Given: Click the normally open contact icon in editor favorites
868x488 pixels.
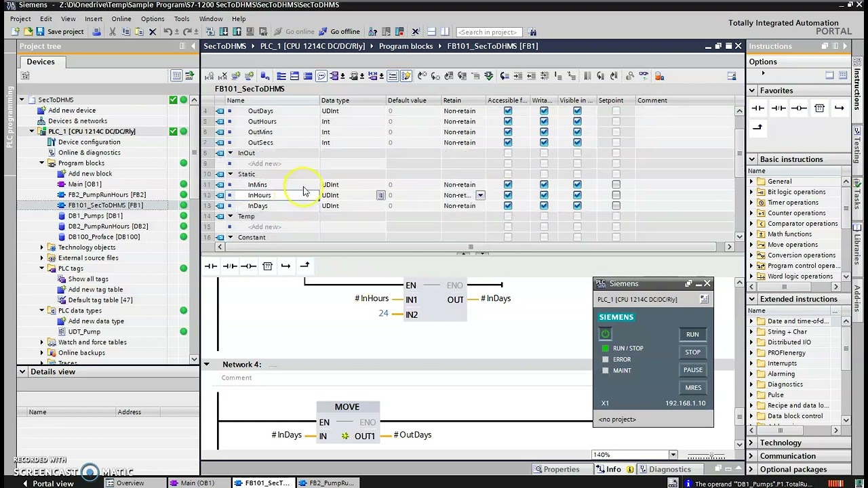Looking at the screenshot, I should pos(211,266).
